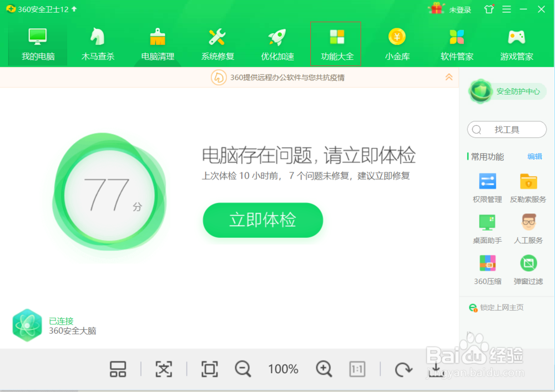The width and height of the screenshot is (555, 392).
Task: Click the 1:1 actual size icon
Action: (357, 369)
